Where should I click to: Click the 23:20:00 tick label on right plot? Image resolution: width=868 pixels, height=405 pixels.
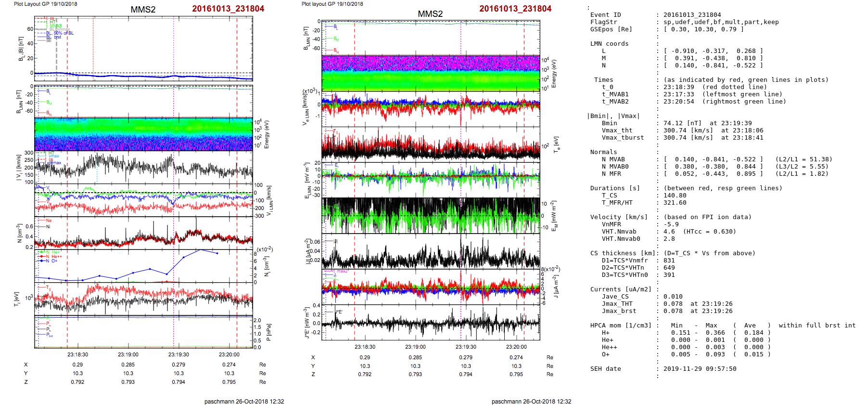[516, 347]
